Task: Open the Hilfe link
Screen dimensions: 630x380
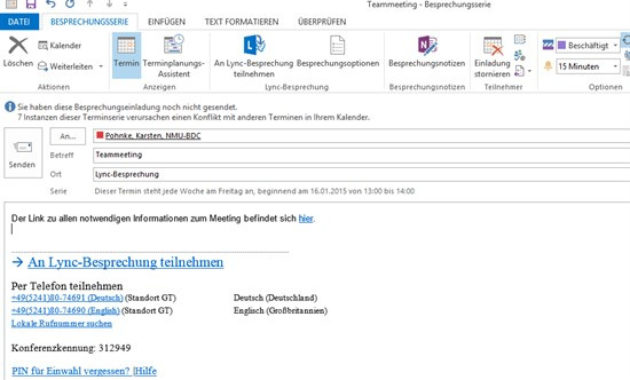Action: point(145,371)
